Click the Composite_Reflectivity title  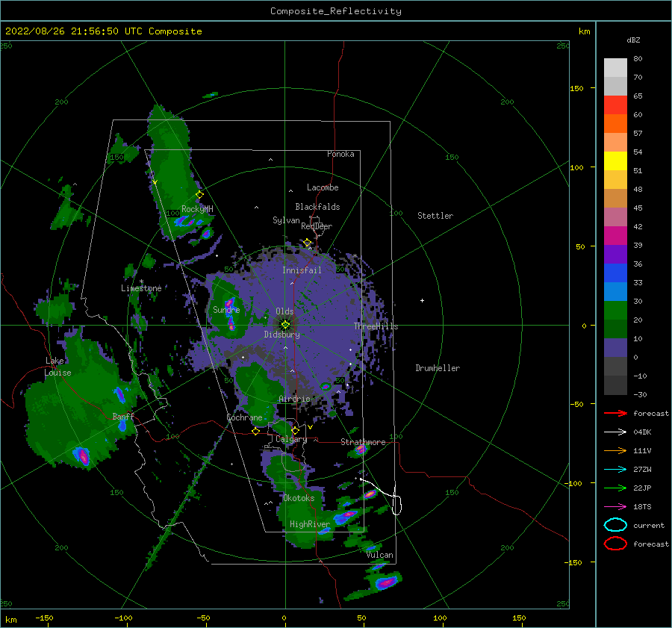pos(336,11)
